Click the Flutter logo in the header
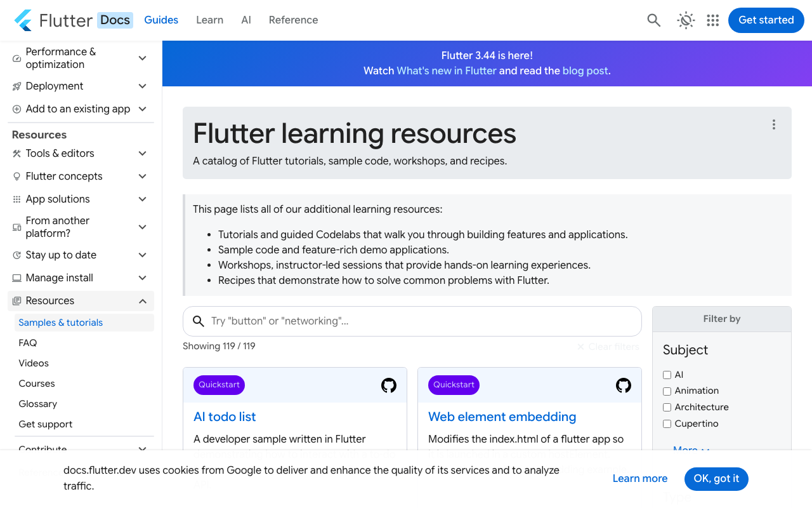Screen dimensions: 812x508 click(23, 20)
